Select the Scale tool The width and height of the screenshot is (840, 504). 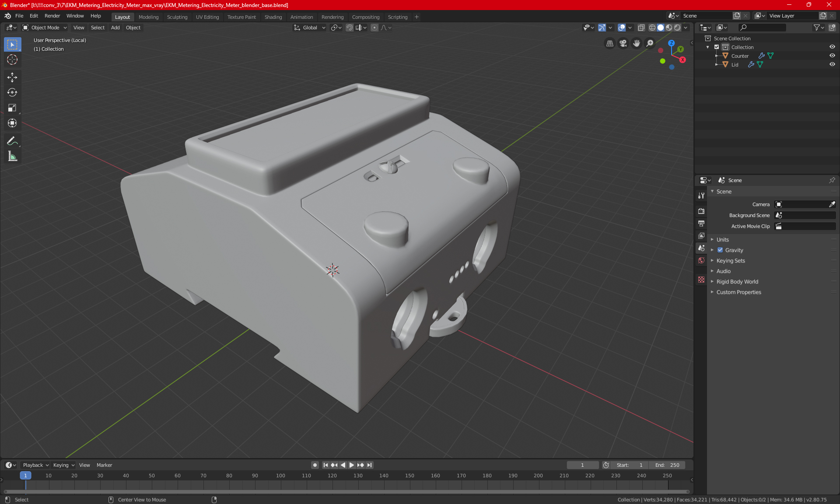[12, 108]
